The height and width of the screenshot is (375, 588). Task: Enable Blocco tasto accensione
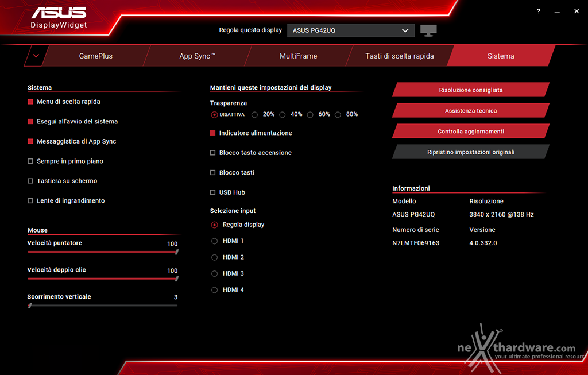coord(212,153)
